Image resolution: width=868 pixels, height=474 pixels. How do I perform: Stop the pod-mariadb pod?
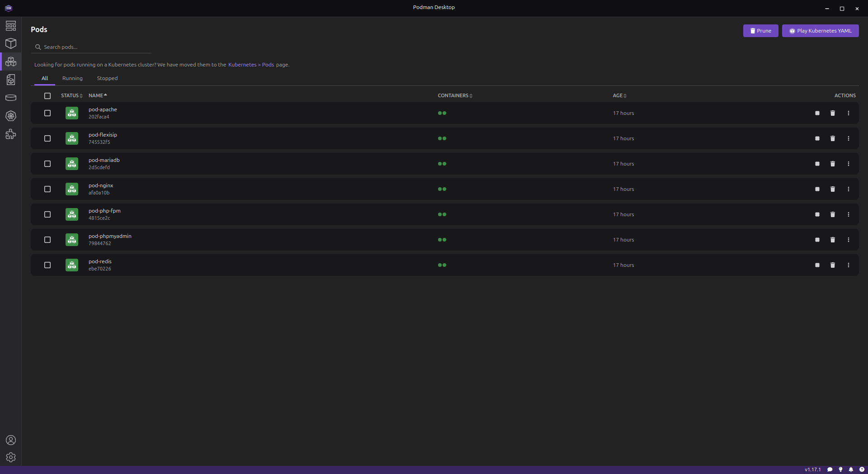pos(817,164)
